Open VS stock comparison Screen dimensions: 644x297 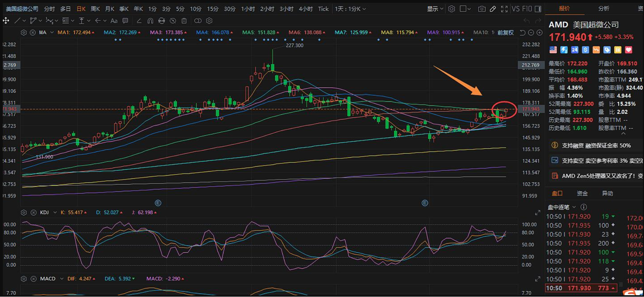click(x=515, y=9)
